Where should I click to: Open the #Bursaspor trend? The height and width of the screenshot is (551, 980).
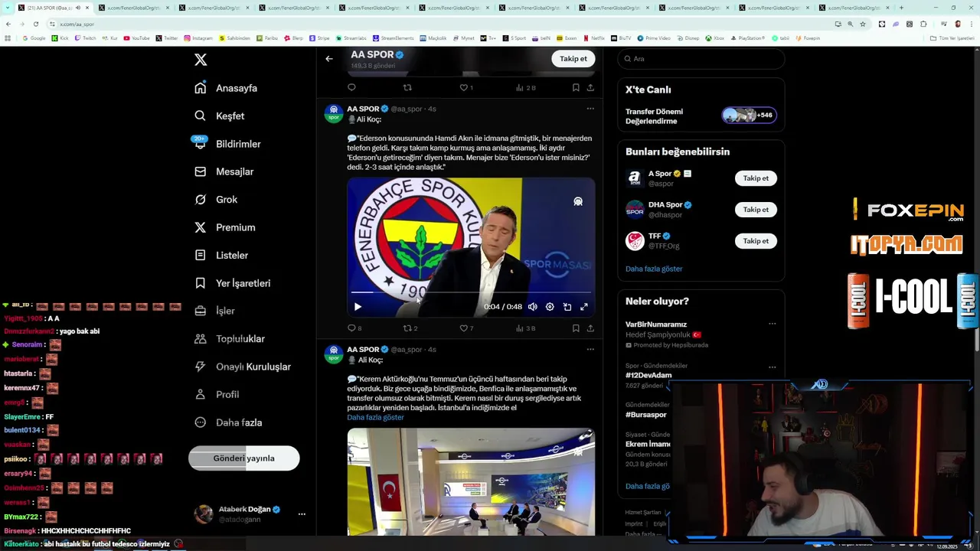[x=645, y=415]
